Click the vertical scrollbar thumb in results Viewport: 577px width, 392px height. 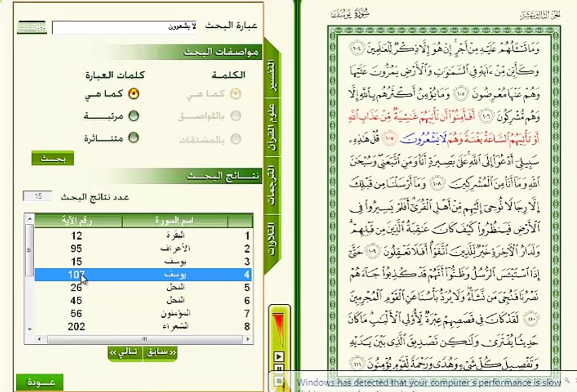[x=29, y=250]
